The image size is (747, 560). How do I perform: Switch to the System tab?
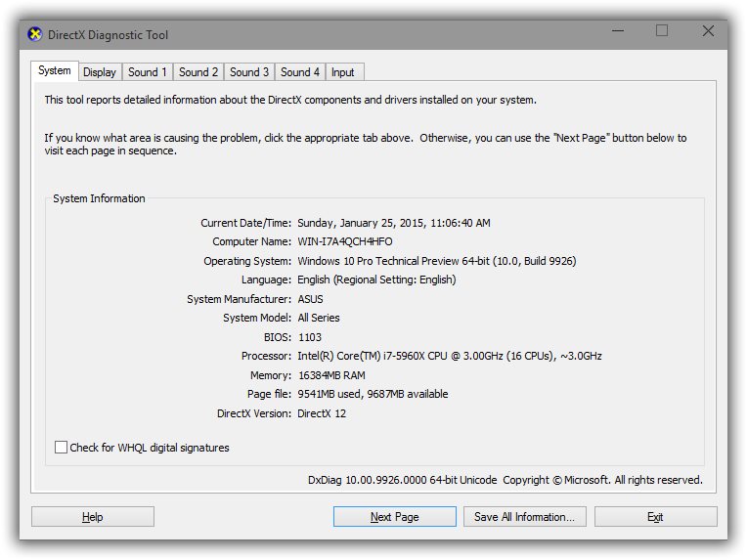pyautogui.click(x=55, y=70)
